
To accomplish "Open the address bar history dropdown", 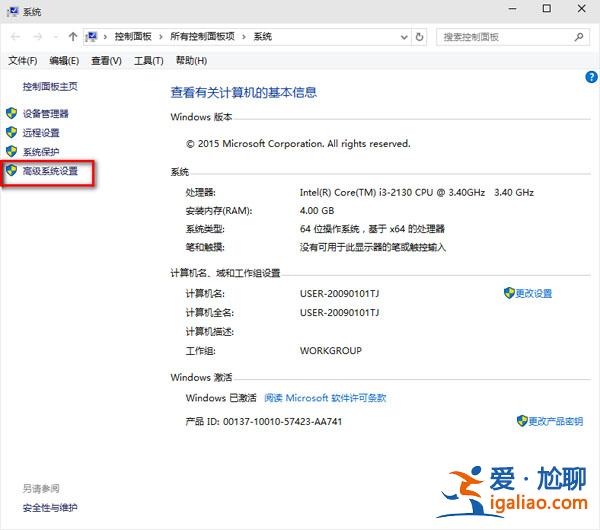I will click(404, 37).
